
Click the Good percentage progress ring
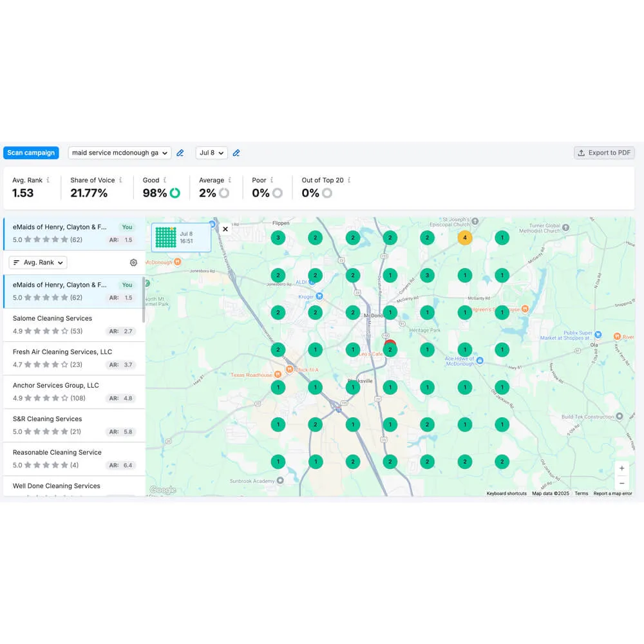pyautogui.click(x=174, y=193)
